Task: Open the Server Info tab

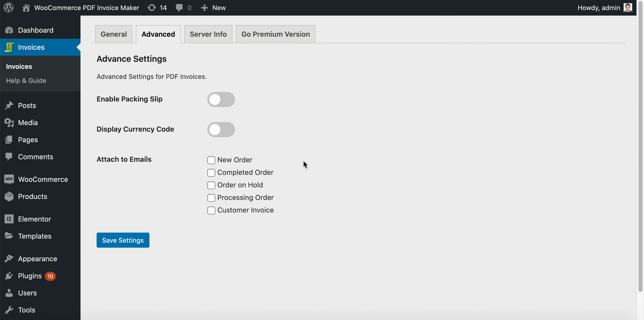Action: pyautogui.click(x=208, y=34)
